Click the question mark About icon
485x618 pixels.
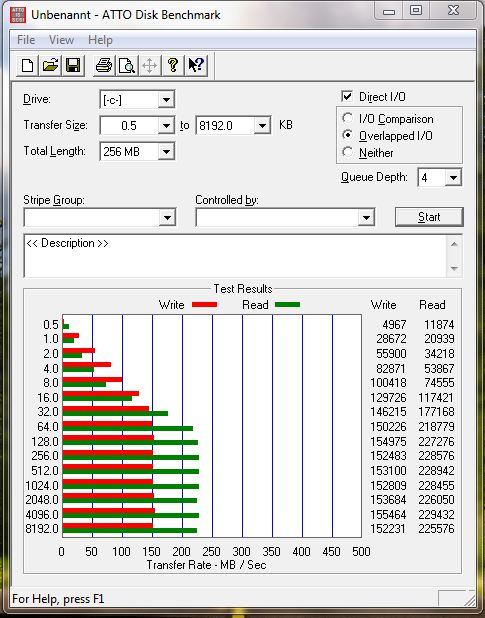point(173,65)
